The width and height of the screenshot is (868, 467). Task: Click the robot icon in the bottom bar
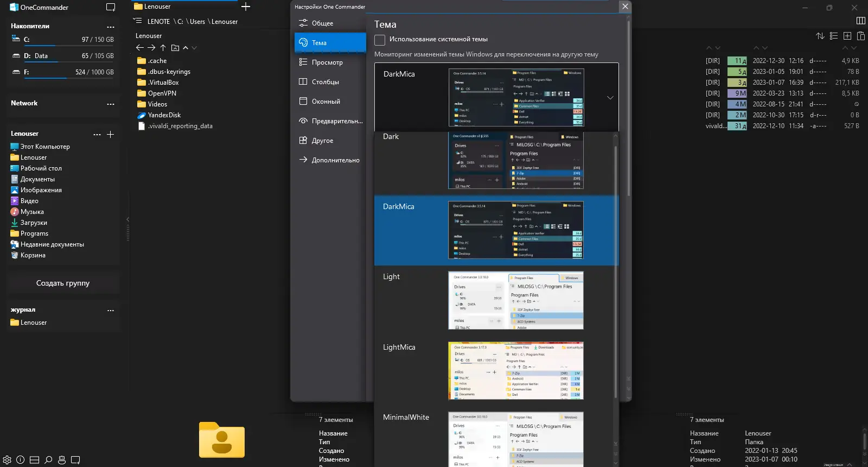tap(62, 460)
